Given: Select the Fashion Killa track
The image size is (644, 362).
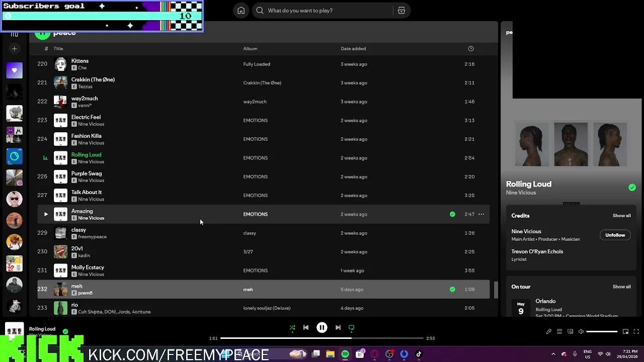Looking at the screenshot, I should [263, 139].
